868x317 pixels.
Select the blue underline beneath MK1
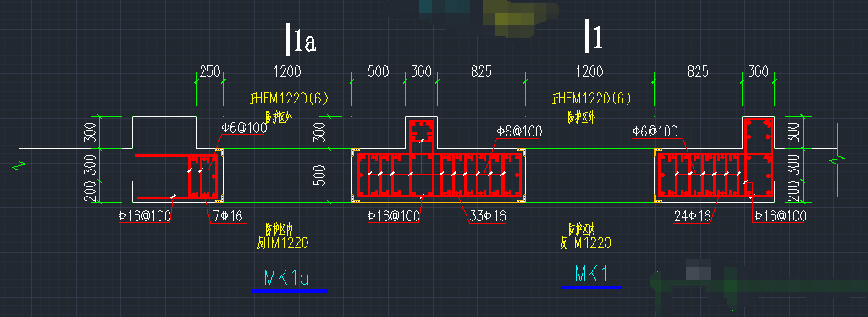(592, 287)
